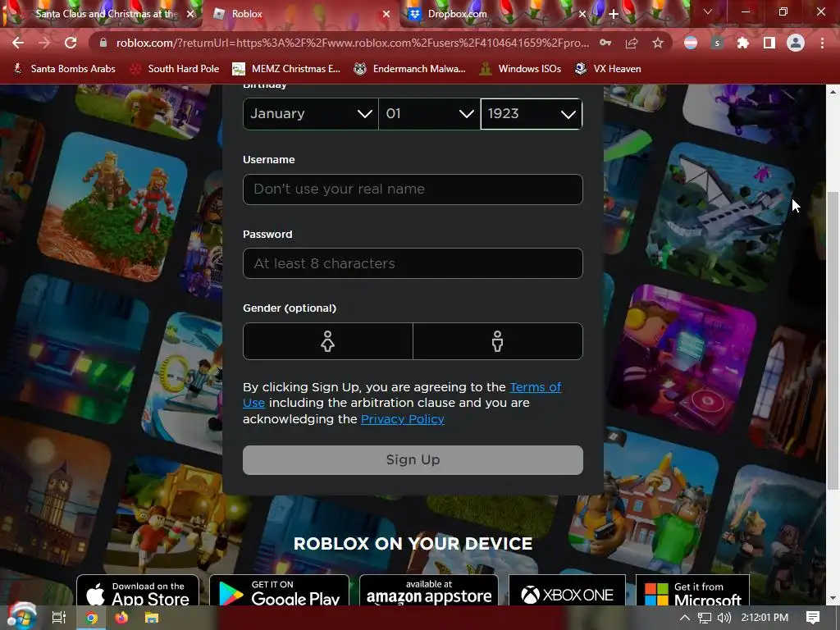The width and height of the screenshot is (840, 630).
Task: Click the Get it from Microsoft badge
Action: click(x=692, y=591)
